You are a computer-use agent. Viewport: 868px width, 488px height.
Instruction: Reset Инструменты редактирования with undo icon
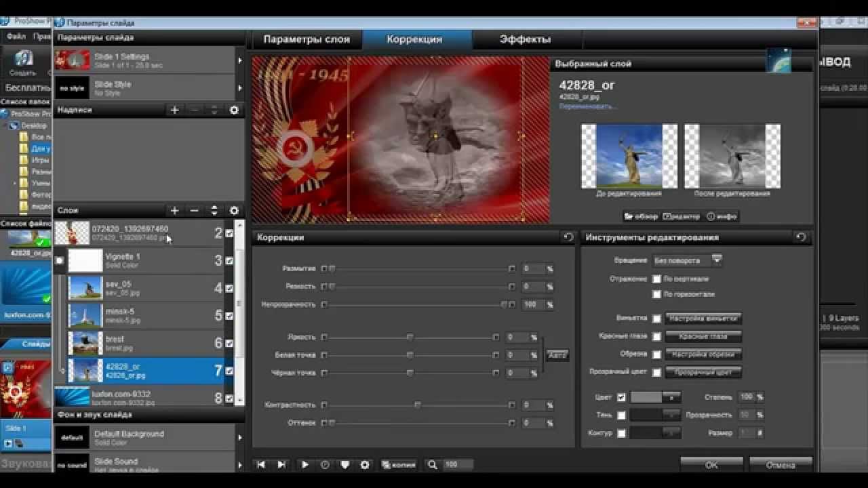(801, 237)
